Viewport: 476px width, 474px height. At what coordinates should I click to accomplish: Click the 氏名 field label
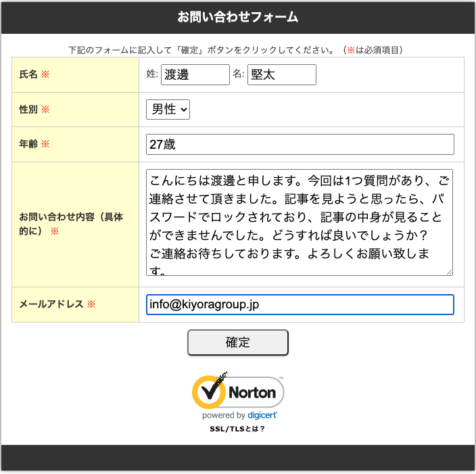28,74
